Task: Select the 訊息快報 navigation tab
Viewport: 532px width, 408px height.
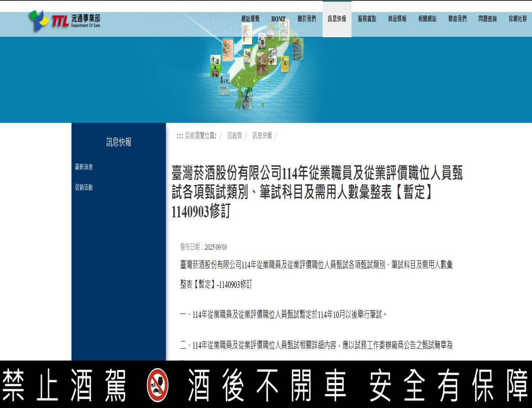Action: (337, 19)
